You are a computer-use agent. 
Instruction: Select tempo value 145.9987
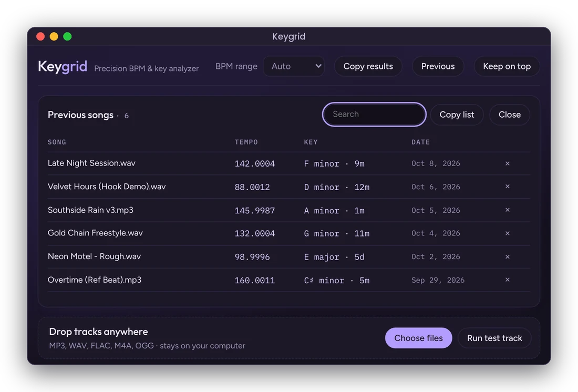click(x=255, y=211)
